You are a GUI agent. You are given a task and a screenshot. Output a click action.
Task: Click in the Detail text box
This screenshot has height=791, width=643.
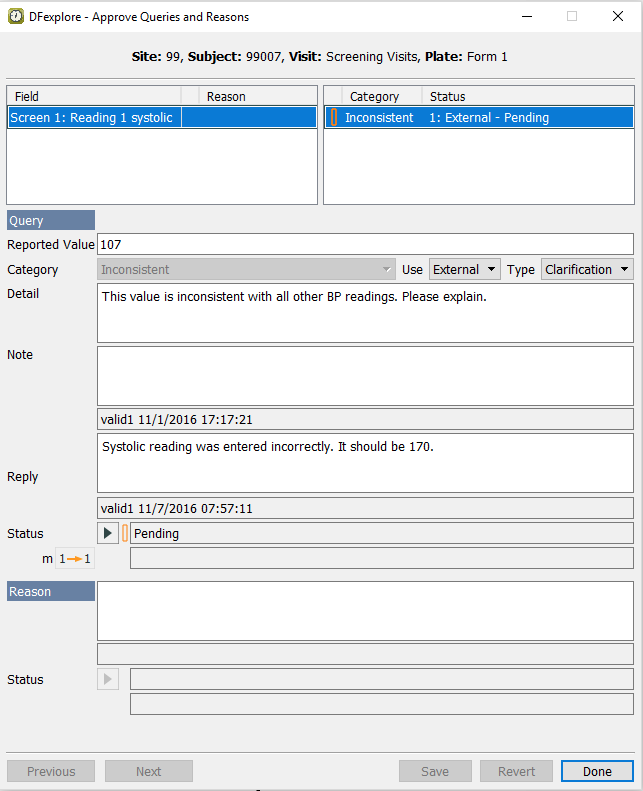(365, 313)
